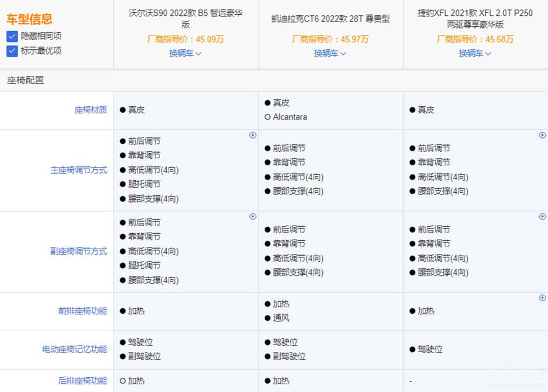
Task: Select the 座椅配置 section header
Action: 26,80
